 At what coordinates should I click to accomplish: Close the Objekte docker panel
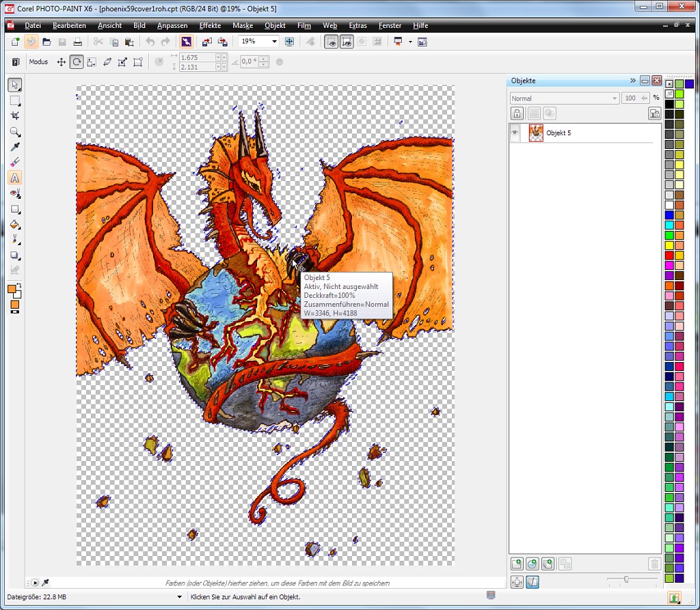click(x=656, y=81)
